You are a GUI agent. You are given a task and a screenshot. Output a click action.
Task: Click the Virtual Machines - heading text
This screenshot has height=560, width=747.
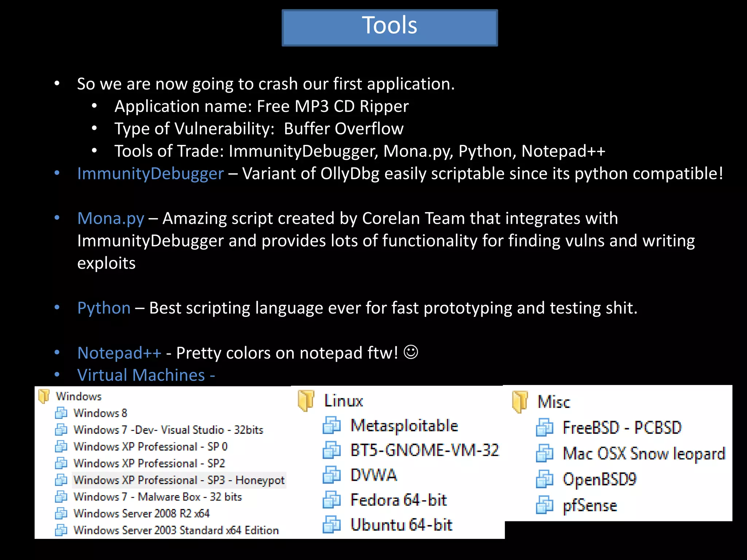(146, 375)
